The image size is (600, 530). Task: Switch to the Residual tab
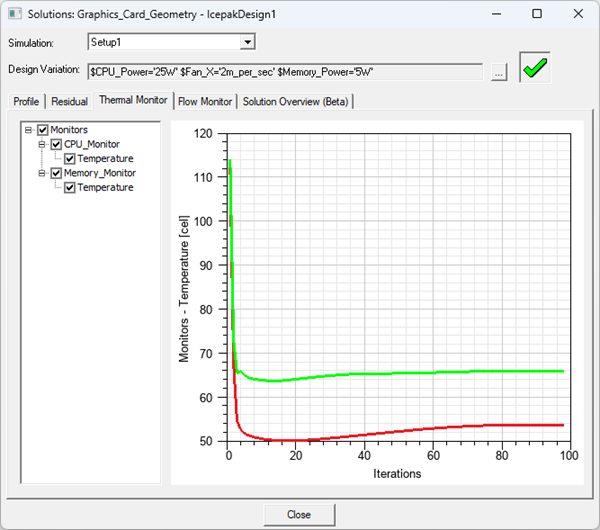69,101
